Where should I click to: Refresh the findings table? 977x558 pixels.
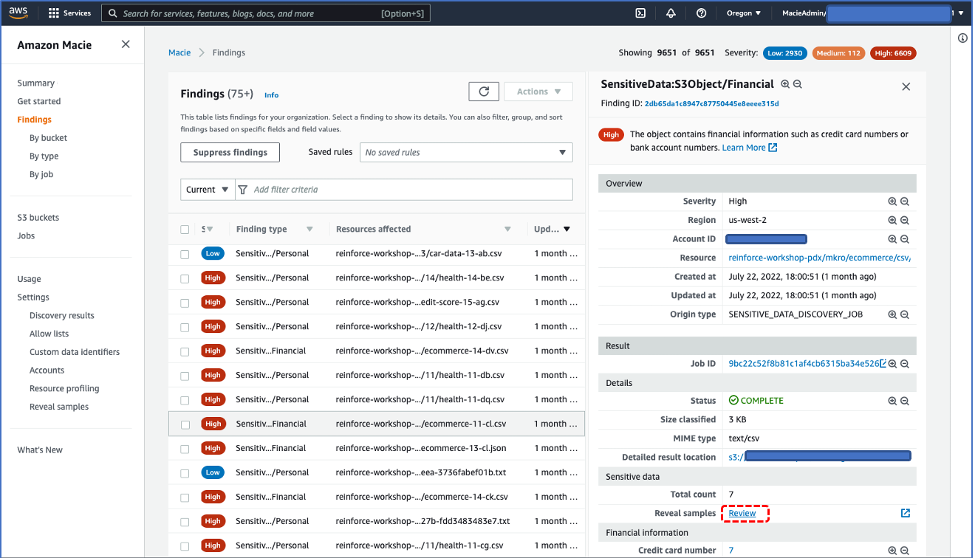pos(483,92)
